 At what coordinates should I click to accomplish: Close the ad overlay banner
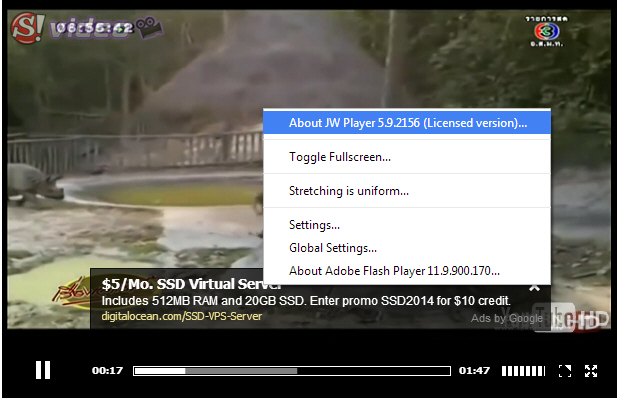(534, 287)
